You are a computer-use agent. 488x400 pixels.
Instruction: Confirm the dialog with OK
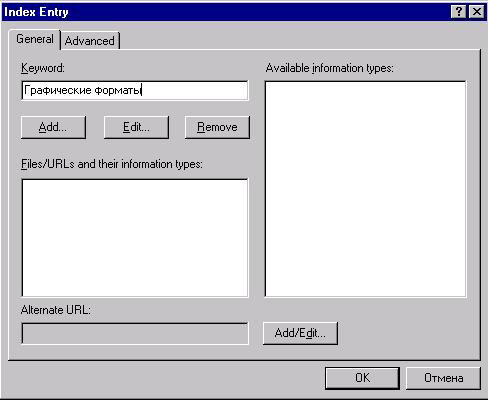362,378
